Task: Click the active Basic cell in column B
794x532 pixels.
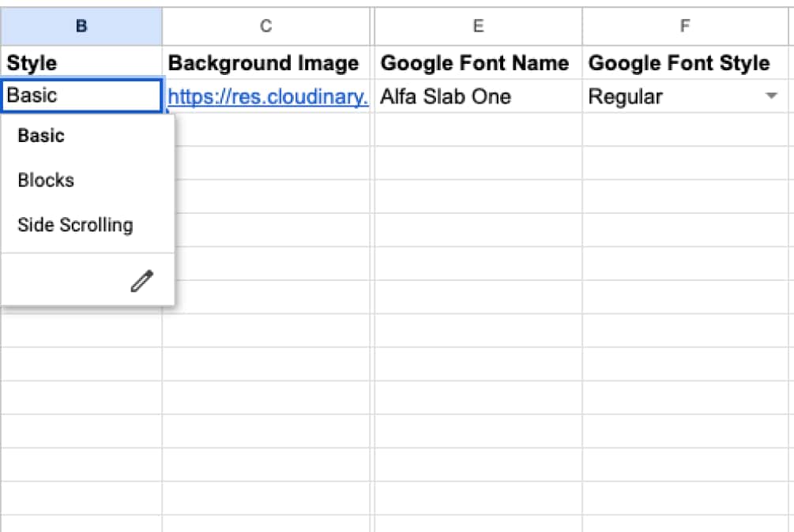Action: point(81,96)
